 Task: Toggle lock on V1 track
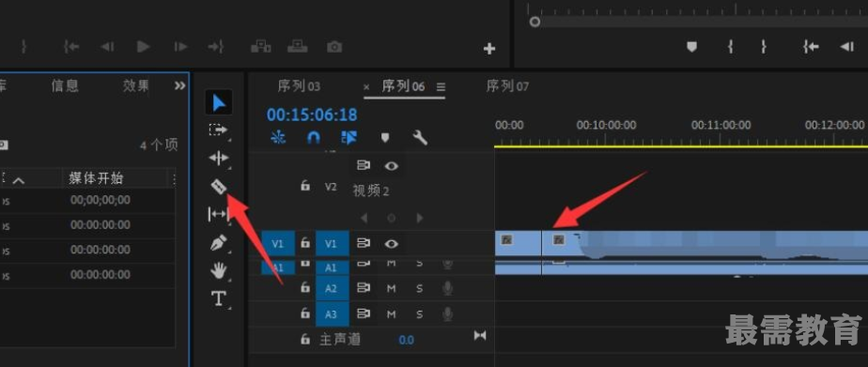(305, 243)
